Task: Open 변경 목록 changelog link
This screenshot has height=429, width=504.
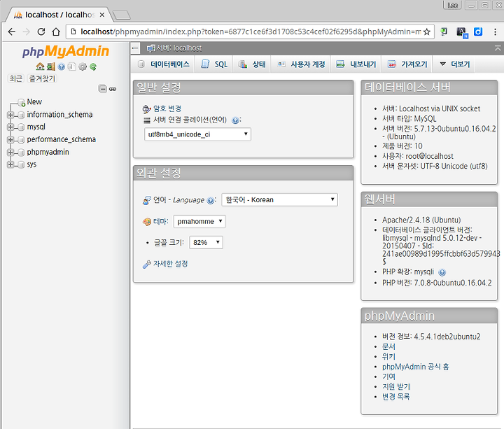Action: (396, 397)
